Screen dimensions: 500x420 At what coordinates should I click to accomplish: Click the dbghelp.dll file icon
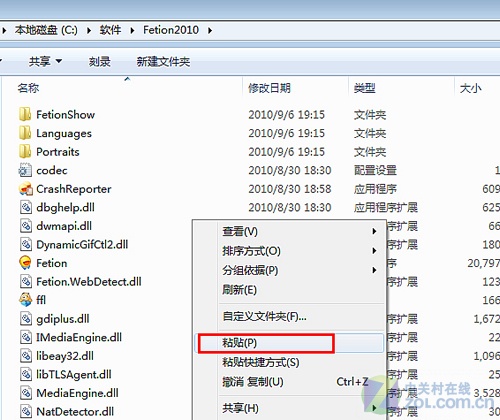click(x=26, y=207)
